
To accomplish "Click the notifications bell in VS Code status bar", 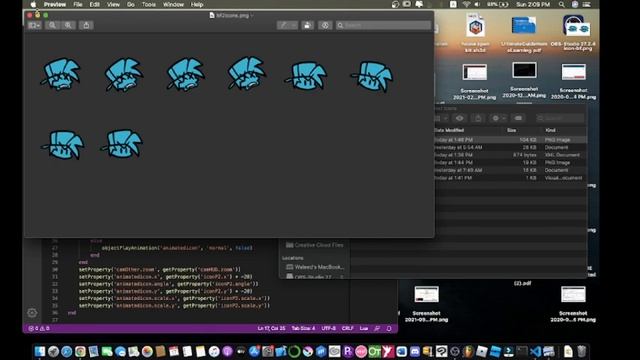I will tap(389, 328).
